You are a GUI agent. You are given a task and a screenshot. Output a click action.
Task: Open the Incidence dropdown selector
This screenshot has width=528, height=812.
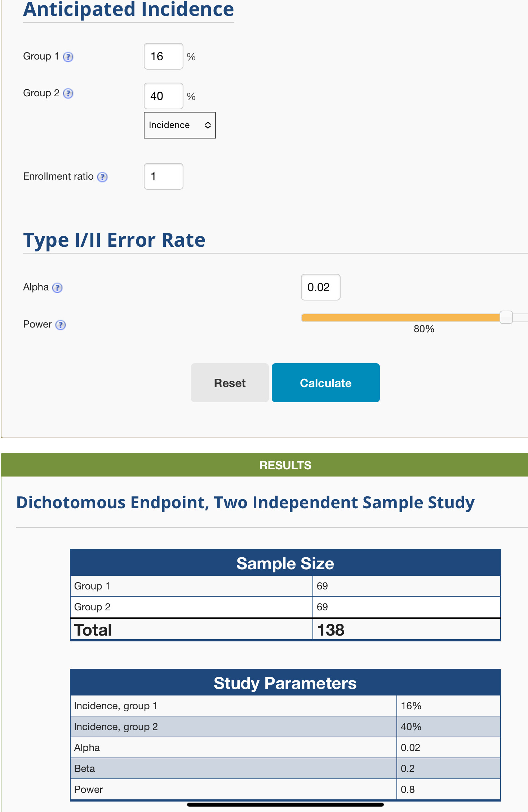pyautogui.click(x=180, y=125)
